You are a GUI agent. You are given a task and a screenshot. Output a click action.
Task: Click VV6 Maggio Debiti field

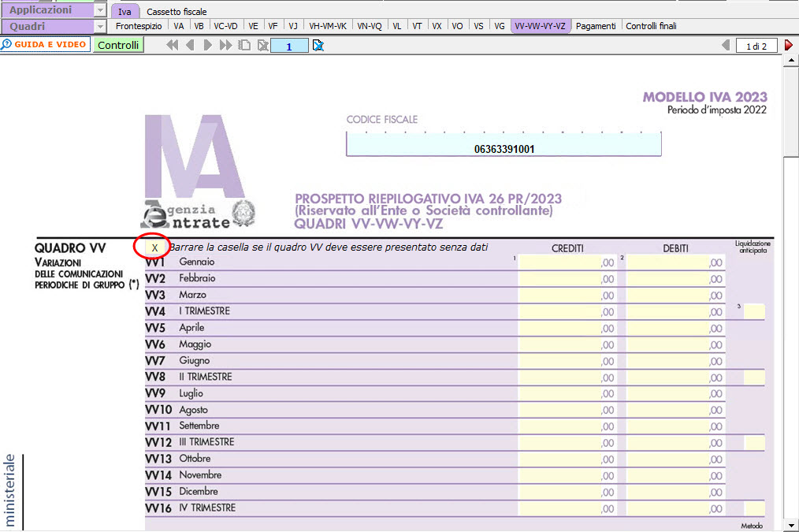(x=675, y=344)
